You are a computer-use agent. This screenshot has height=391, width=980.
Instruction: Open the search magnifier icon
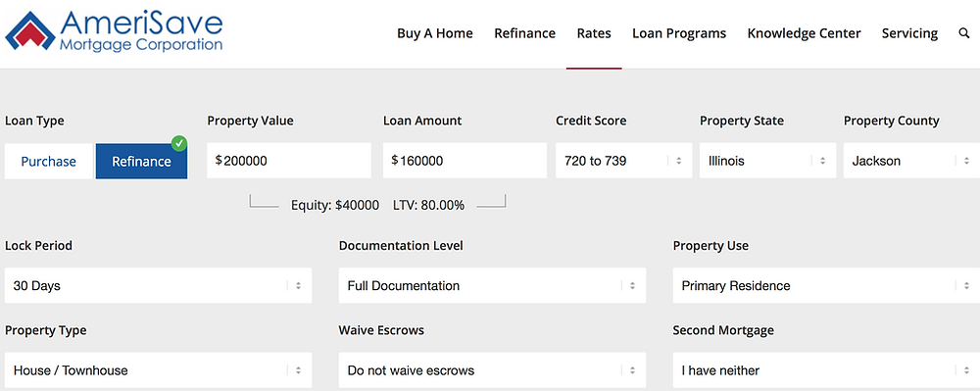point(963,33)
